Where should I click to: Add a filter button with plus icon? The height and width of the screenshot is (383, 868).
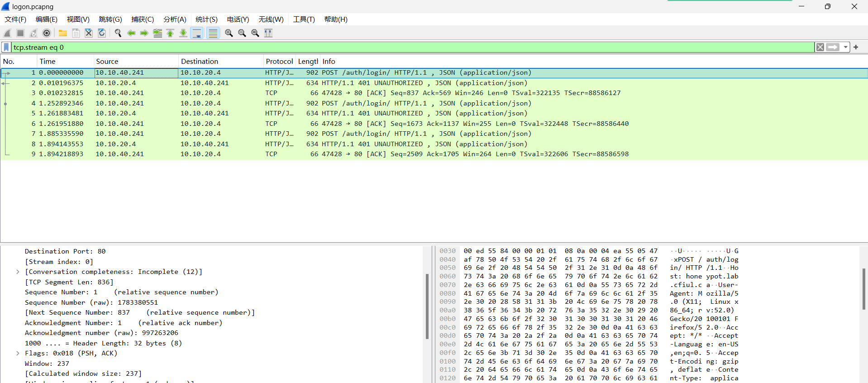pyautogui.click(x=856, y=47)
